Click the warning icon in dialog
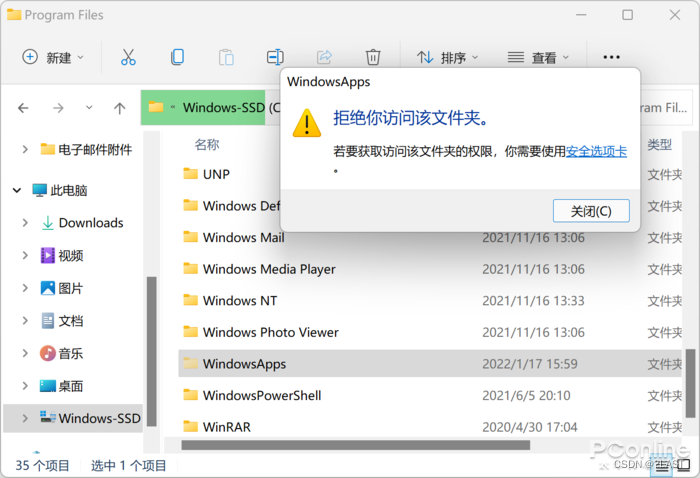 pyautogui.click(x=307, y=123)
